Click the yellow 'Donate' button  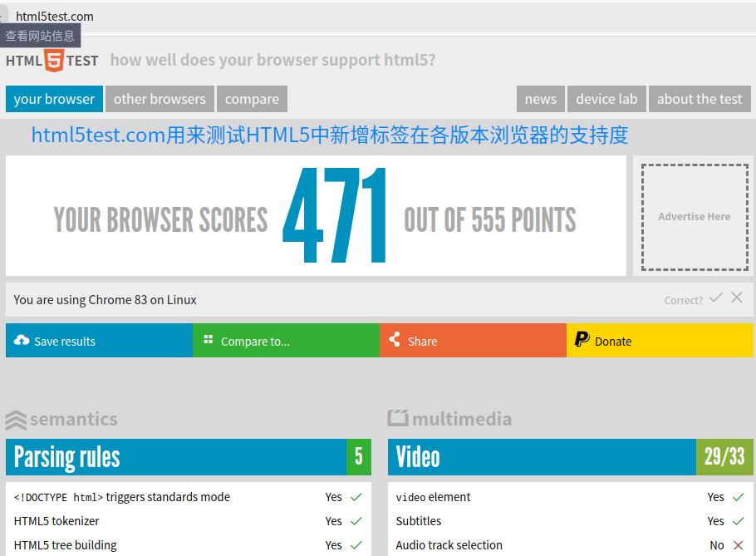tap(660, 341)
